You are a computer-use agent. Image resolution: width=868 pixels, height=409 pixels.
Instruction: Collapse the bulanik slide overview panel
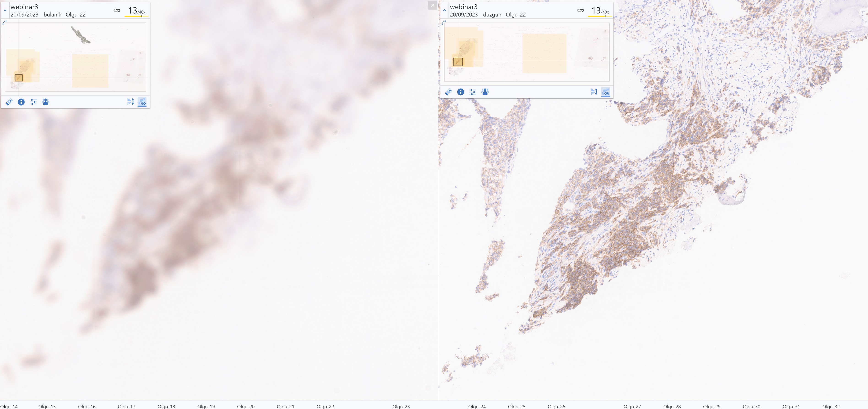coord(5,11)
